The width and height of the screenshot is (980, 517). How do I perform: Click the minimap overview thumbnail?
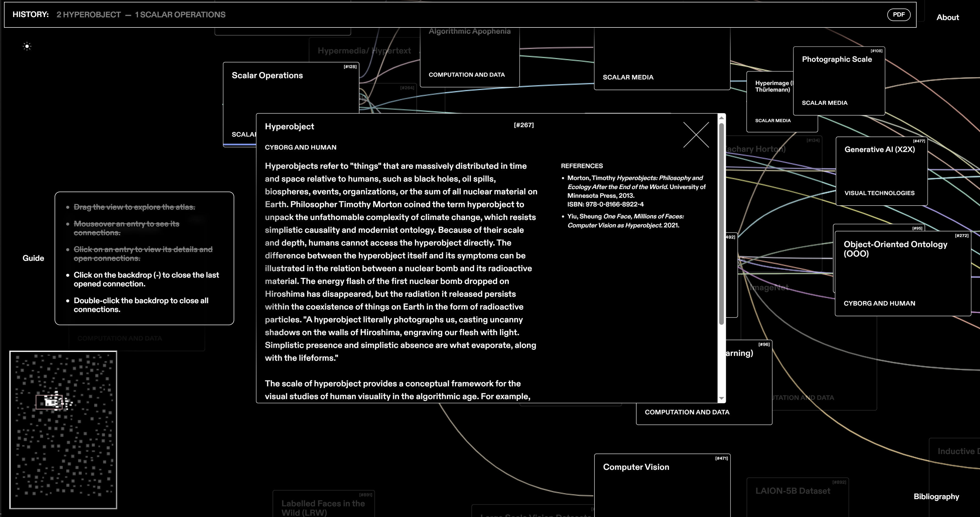[x=63, y=430]
